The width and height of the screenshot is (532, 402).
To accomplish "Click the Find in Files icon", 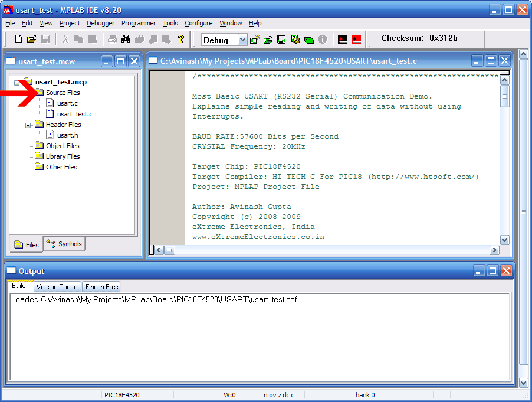I will (x=139, y=39).
